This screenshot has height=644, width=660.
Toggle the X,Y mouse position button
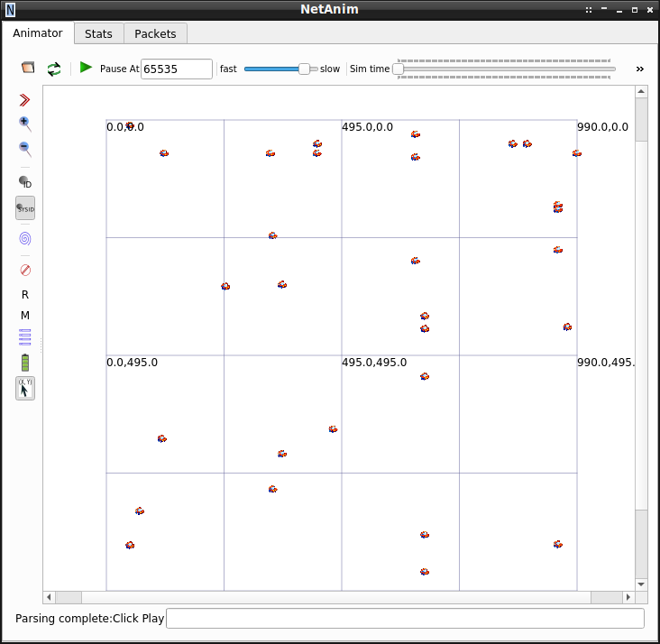25,388
